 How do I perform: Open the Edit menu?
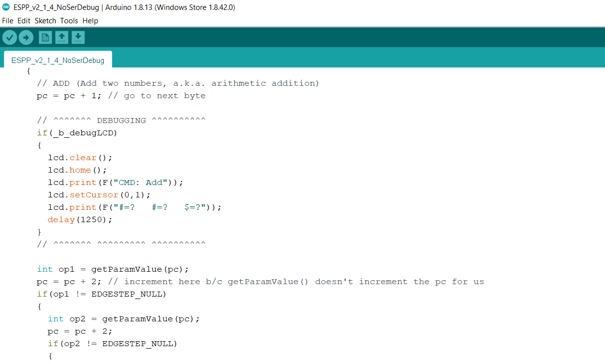tap(24, 21)
